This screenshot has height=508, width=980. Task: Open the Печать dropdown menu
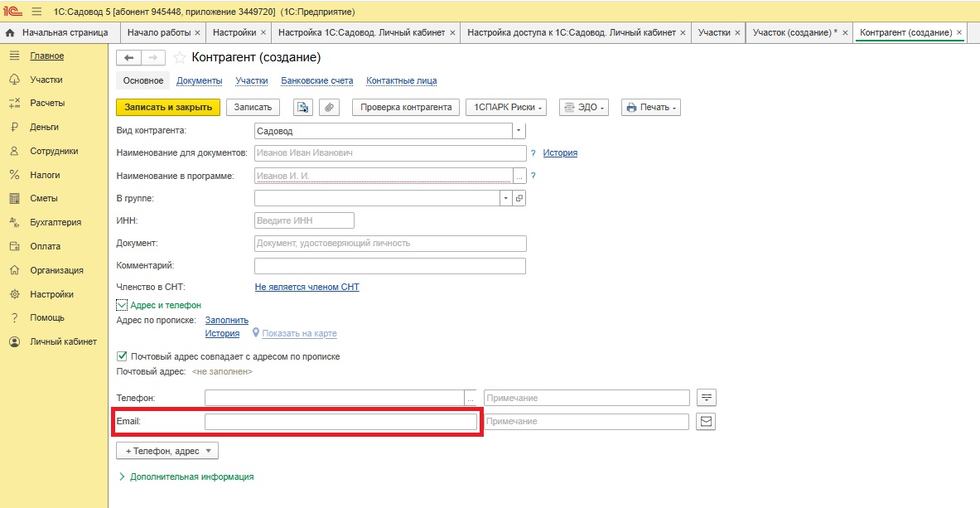point(650,107)
